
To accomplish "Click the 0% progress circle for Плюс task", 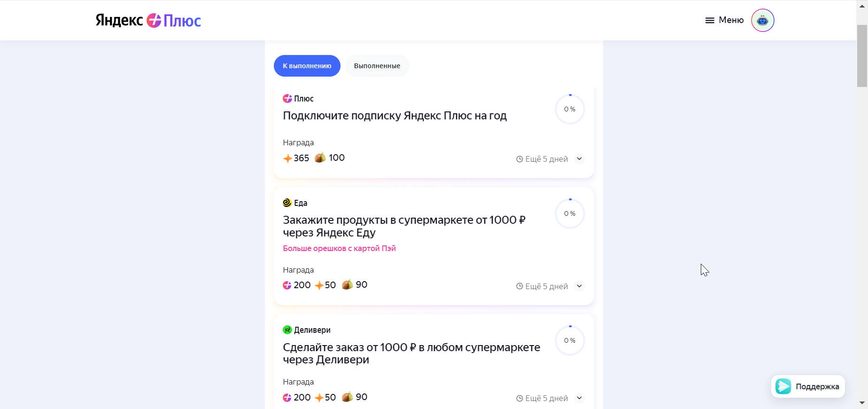I will tap(570, 109).
